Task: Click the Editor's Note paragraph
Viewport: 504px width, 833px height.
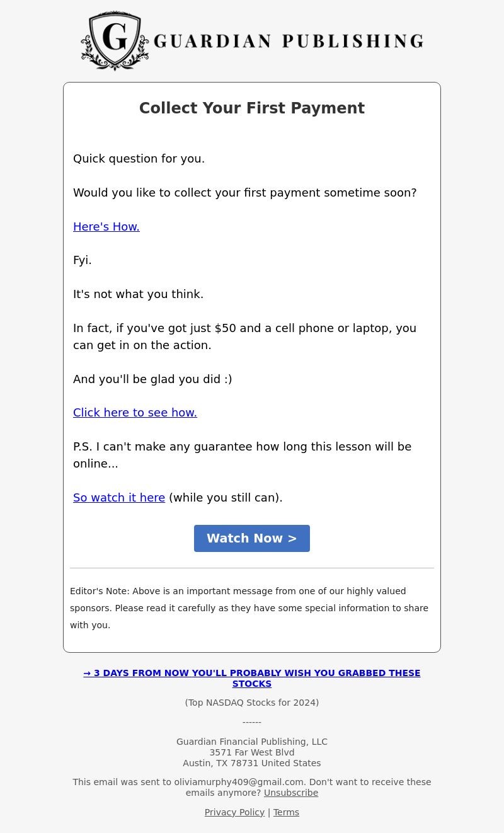Action: coord(249,608)
